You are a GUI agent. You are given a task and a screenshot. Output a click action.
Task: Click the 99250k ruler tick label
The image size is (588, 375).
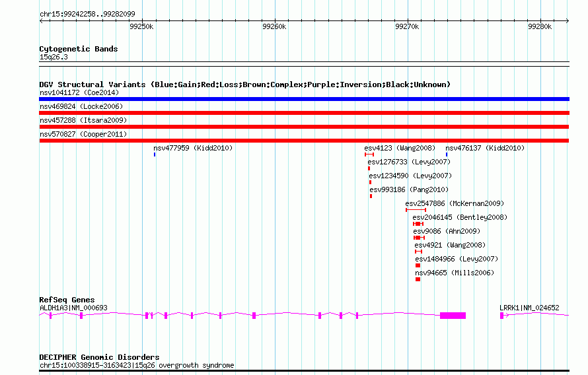(141, 26)
